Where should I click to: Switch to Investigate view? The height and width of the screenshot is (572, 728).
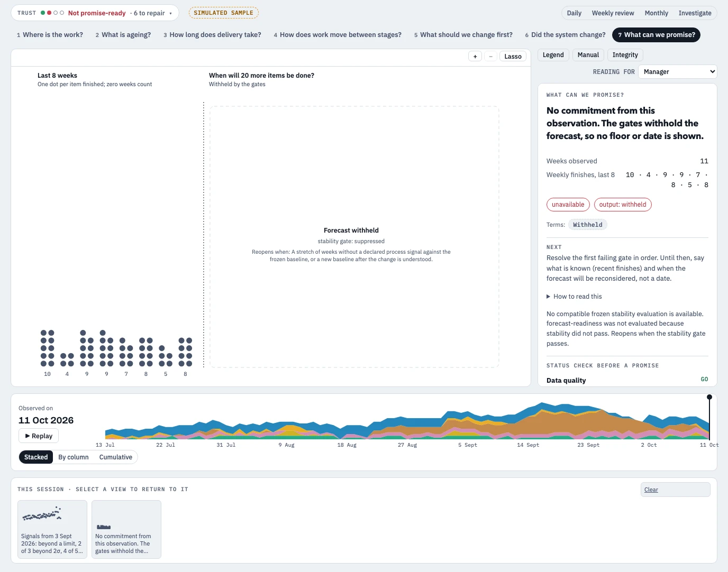pyautogui.click(x=695, y=13)
